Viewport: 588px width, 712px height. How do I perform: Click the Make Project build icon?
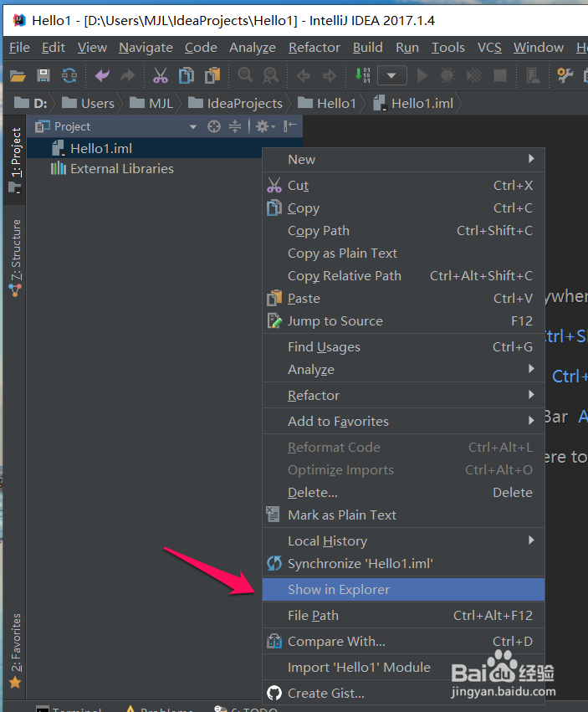pos(362,75)
